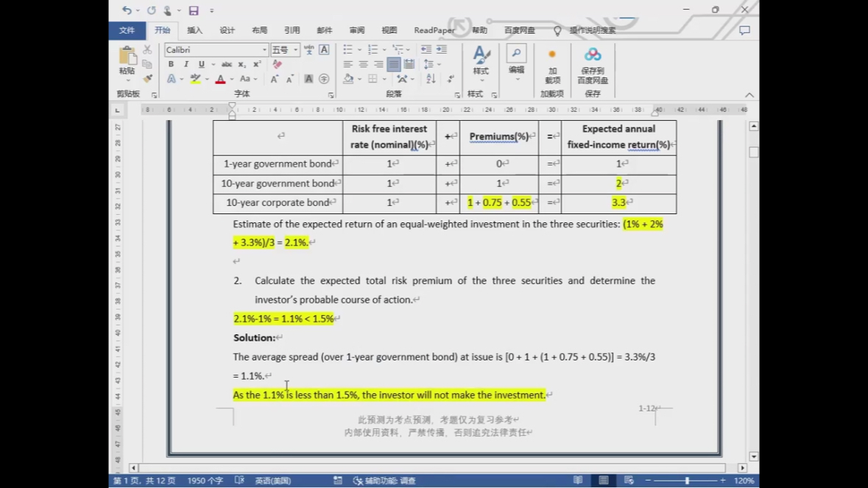Open the font dialog launcher in 字体 group

coord(331,95)
